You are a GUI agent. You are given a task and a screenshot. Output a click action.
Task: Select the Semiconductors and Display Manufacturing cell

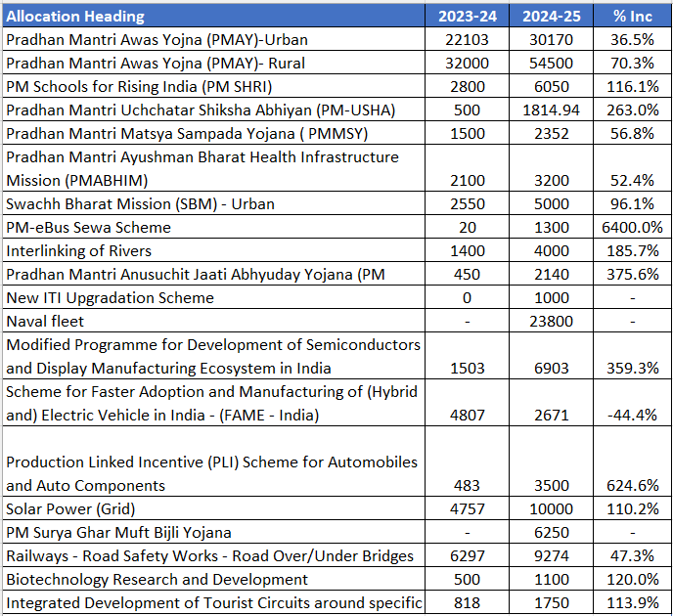[214, 356]
